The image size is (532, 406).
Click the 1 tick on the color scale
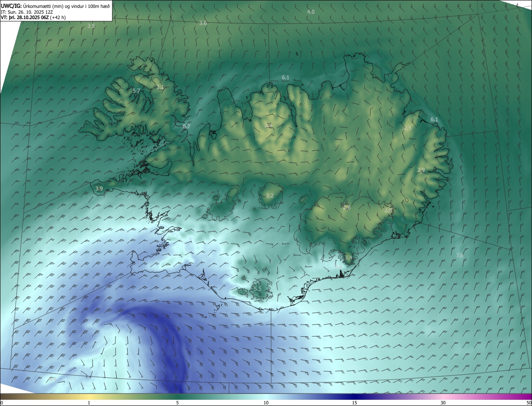point(89,403)
